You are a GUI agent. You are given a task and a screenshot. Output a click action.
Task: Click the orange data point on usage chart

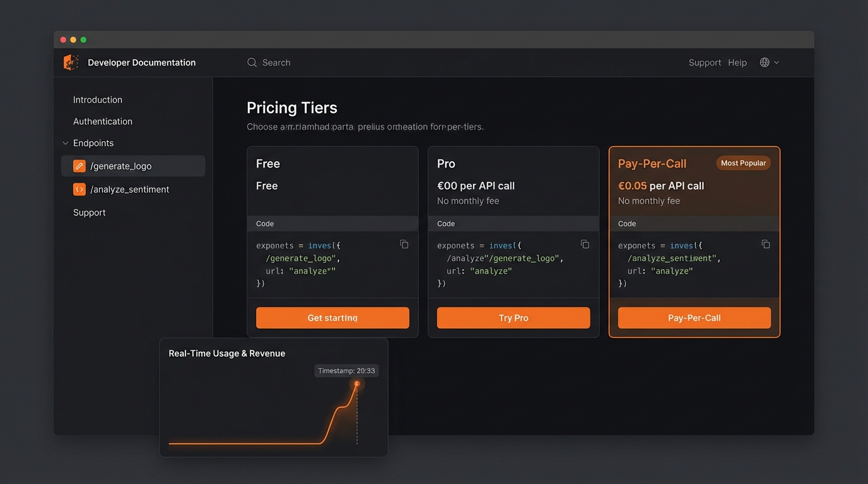[357, 384]
